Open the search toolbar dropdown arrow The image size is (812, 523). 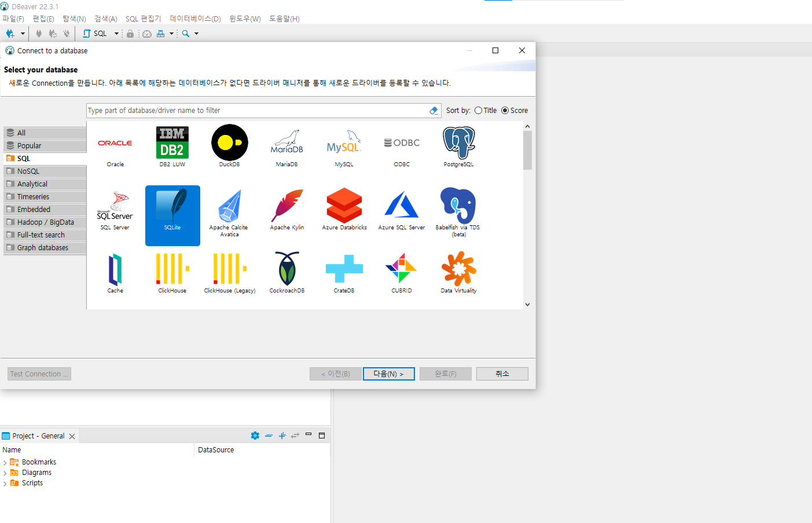pos(196,34)
